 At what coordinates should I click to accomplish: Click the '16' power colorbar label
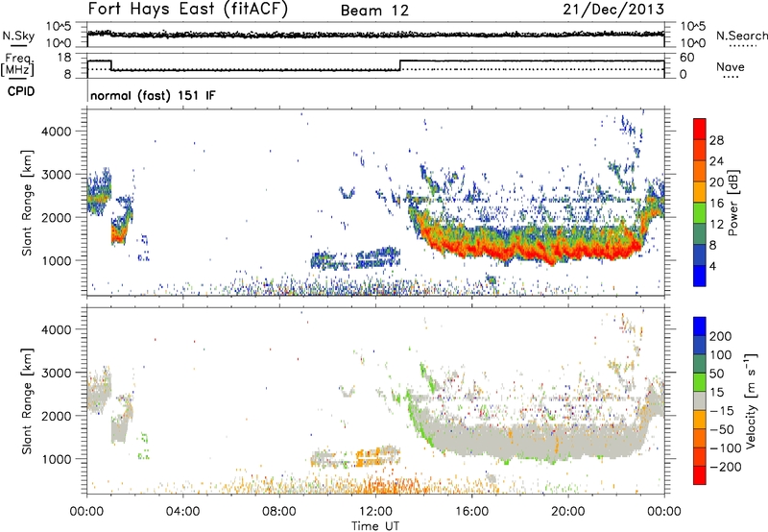tap(716, 204)
